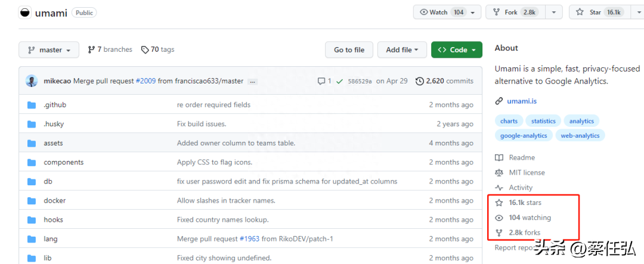The width and height of the screenshot is (644, 264).
Task: Fork the repository with Fork button
Action: [516, 13]
